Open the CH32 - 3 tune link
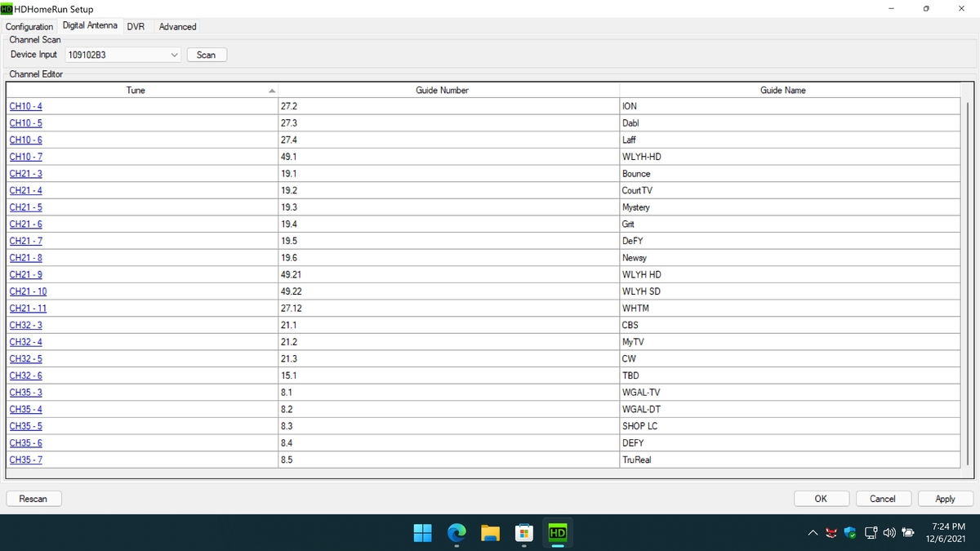 [x=25, y=325]
